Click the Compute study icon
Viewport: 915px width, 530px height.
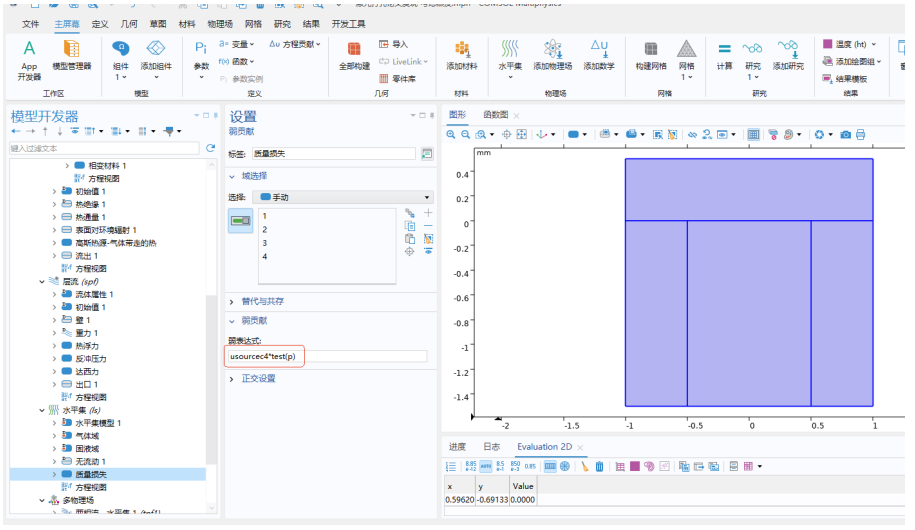point(724,55)
